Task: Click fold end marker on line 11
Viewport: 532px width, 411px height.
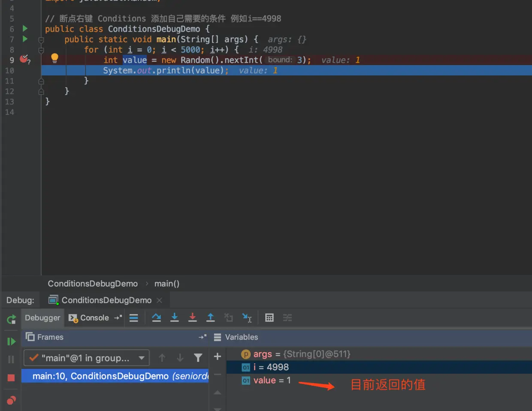Action: click(x=41, y=81)
